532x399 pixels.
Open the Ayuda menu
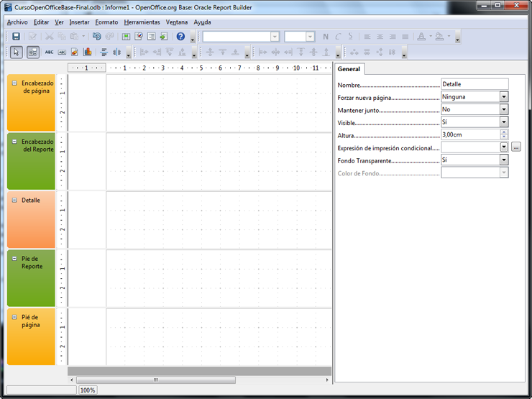[202, 22]
